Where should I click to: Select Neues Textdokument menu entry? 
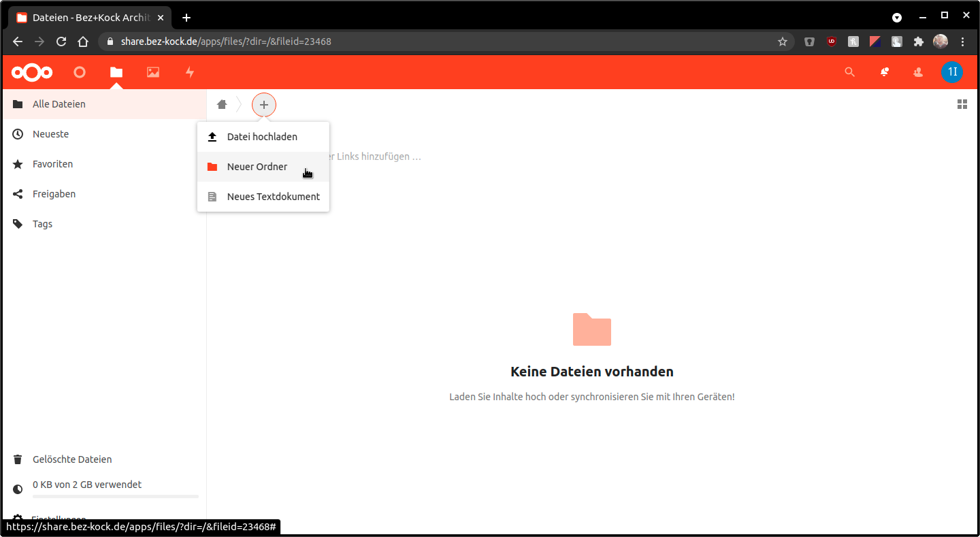pos(273,197)
